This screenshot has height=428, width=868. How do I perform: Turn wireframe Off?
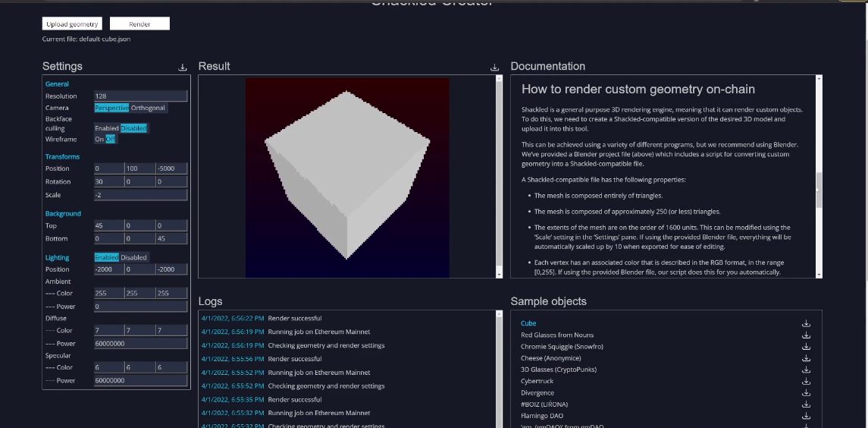[x=111, y=139]
